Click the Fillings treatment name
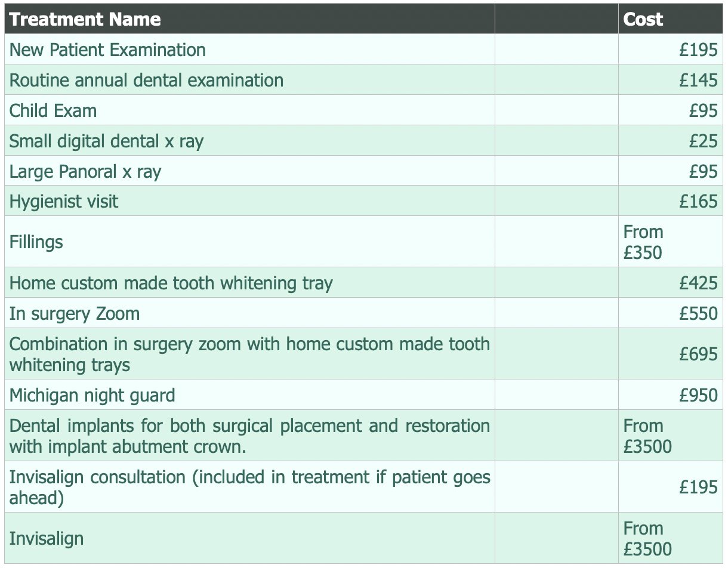 click(36, 242)
